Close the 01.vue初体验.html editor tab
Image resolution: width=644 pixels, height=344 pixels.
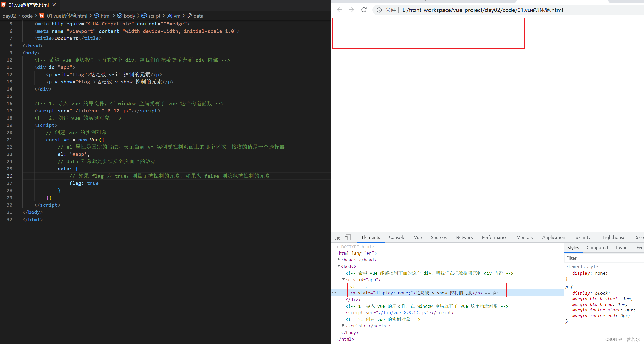point(54,5)
